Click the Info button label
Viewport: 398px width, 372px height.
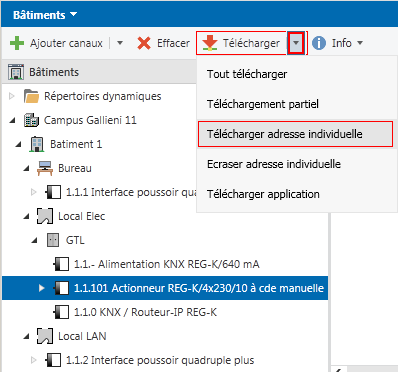pyautogui.click(x=342, y=43)
